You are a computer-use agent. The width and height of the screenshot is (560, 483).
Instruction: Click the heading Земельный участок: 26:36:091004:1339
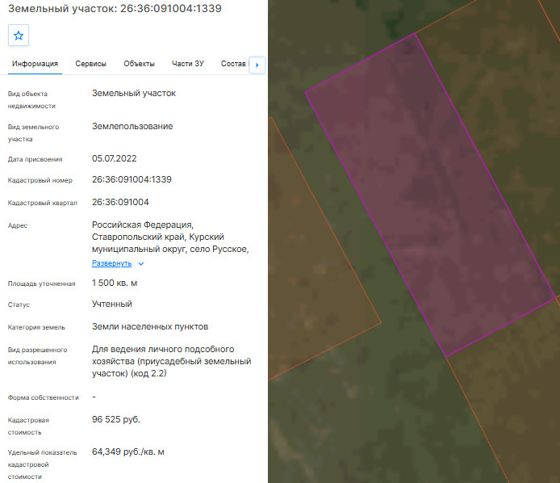pos(115,8)
